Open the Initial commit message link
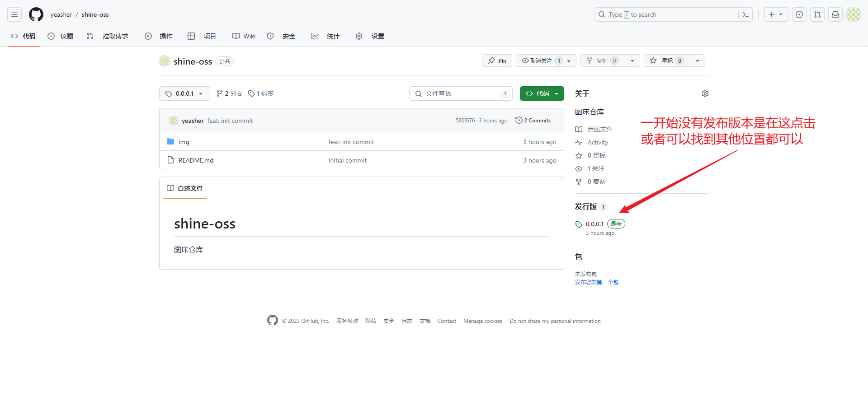The width and height of the screenshot is (868, 415). tap(348, 160)
